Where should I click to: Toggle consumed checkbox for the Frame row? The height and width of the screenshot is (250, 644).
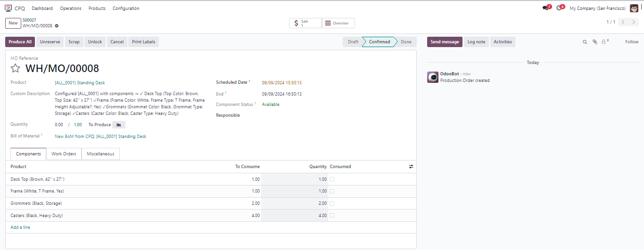pyautogui.click(x=332, y=191)
